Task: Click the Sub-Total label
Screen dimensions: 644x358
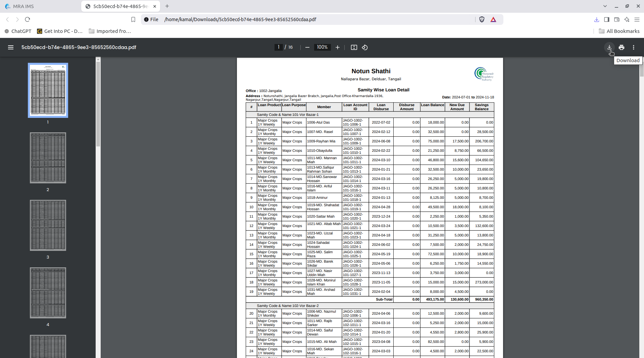Action: 384,300
